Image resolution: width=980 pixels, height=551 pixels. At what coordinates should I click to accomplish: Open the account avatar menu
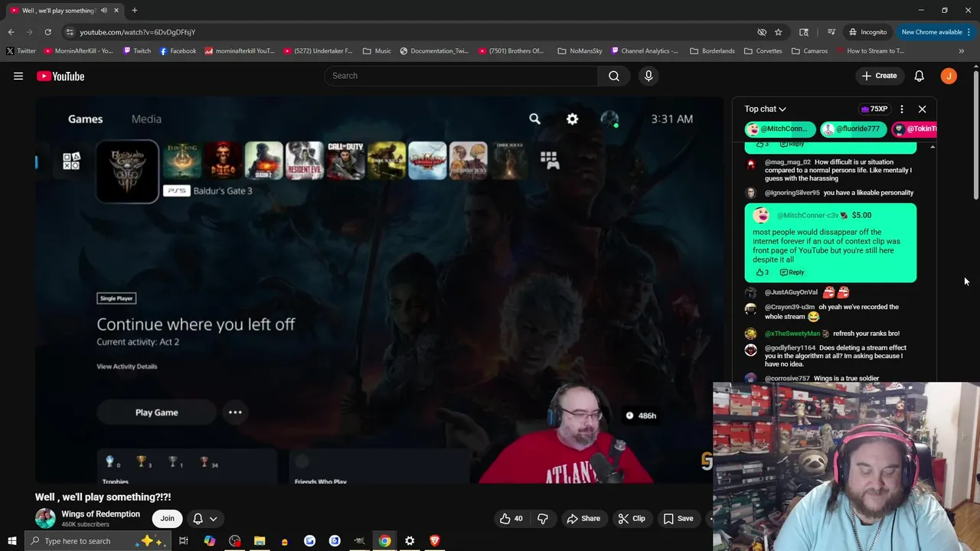[949, 76]
